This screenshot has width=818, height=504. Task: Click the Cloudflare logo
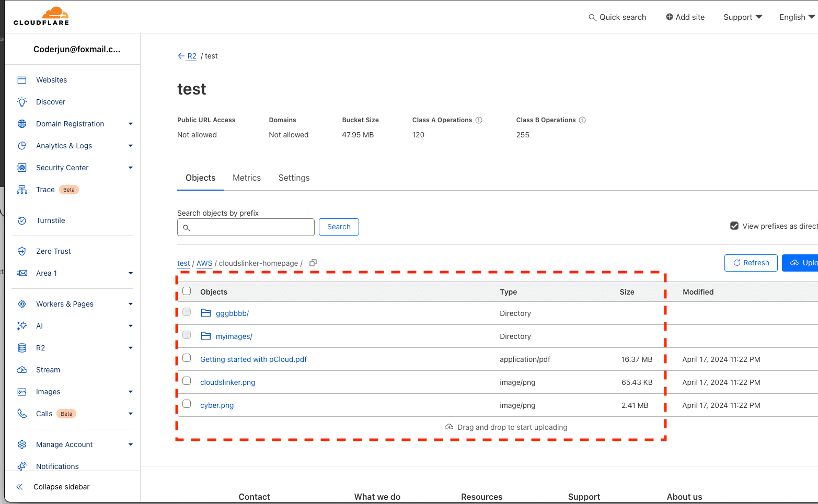41,16
